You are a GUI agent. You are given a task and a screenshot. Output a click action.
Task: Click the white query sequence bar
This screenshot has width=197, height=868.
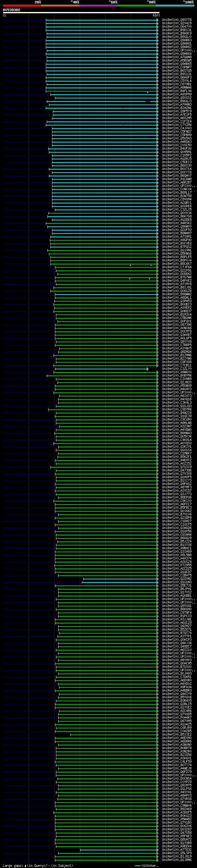81,13
